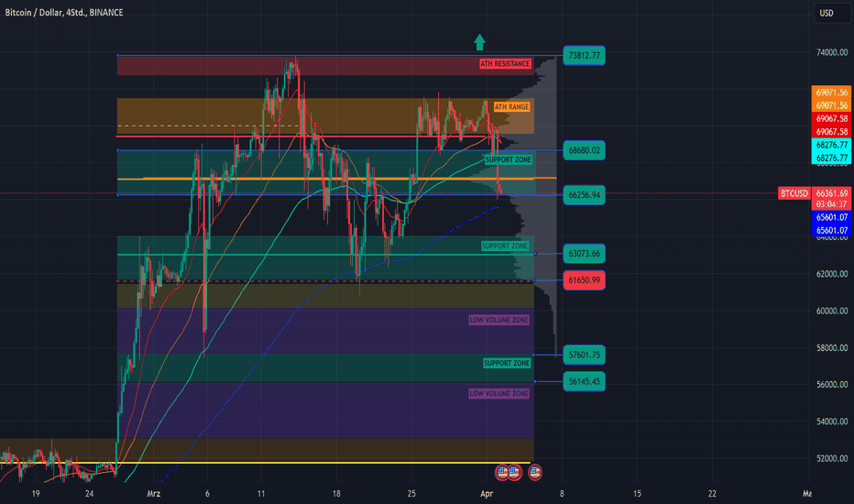Click the Apr marker on the time axis
The width and height of the screenshot is (854, 504).
[x=487, y=492]
